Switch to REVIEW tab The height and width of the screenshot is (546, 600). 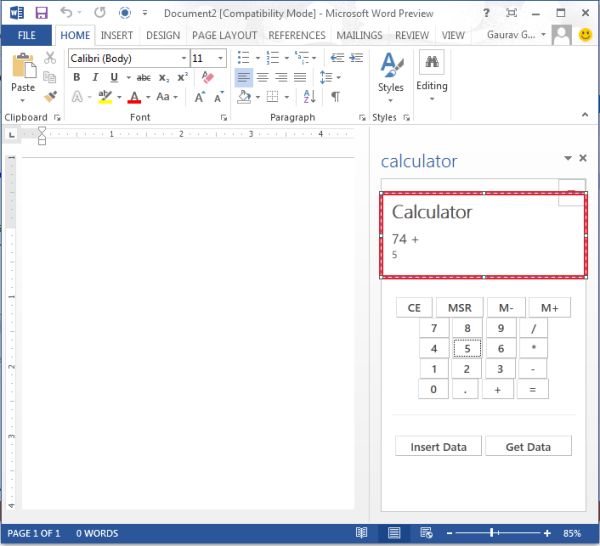(412, 35)
